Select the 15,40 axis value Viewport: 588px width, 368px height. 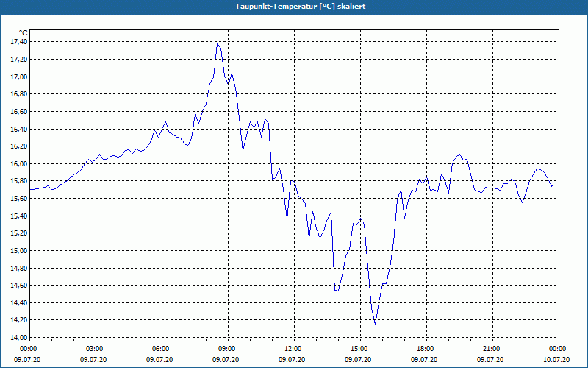(19, 216)
